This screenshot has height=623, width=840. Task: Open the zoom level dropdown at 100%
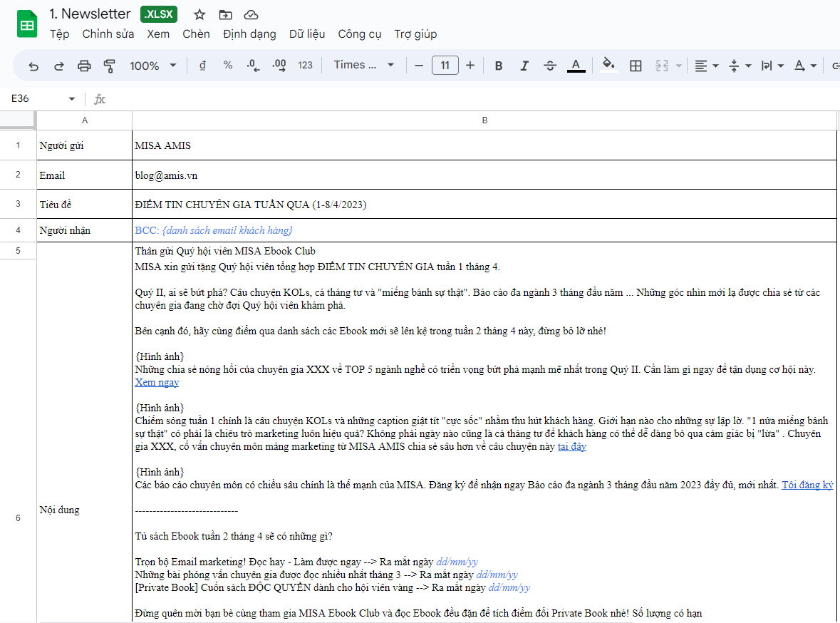coord(152,66)
